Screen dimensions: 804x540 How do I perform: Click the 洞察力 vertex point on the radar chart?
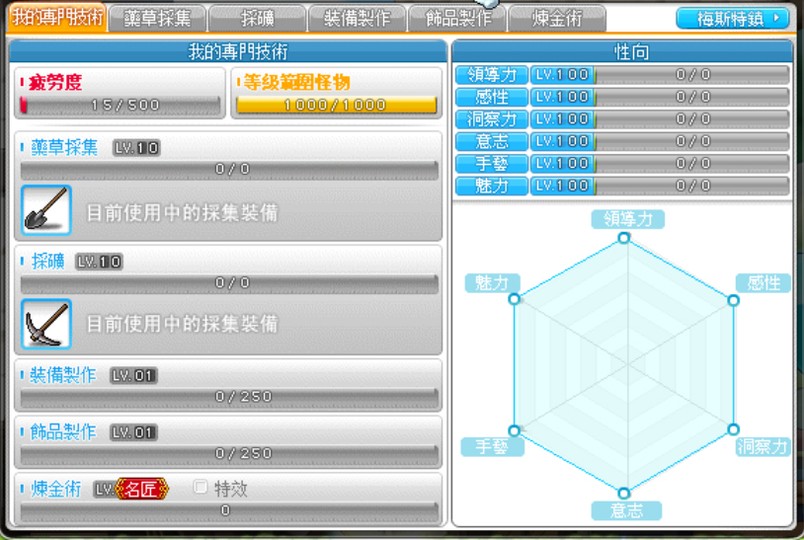[x=732, y=428]
